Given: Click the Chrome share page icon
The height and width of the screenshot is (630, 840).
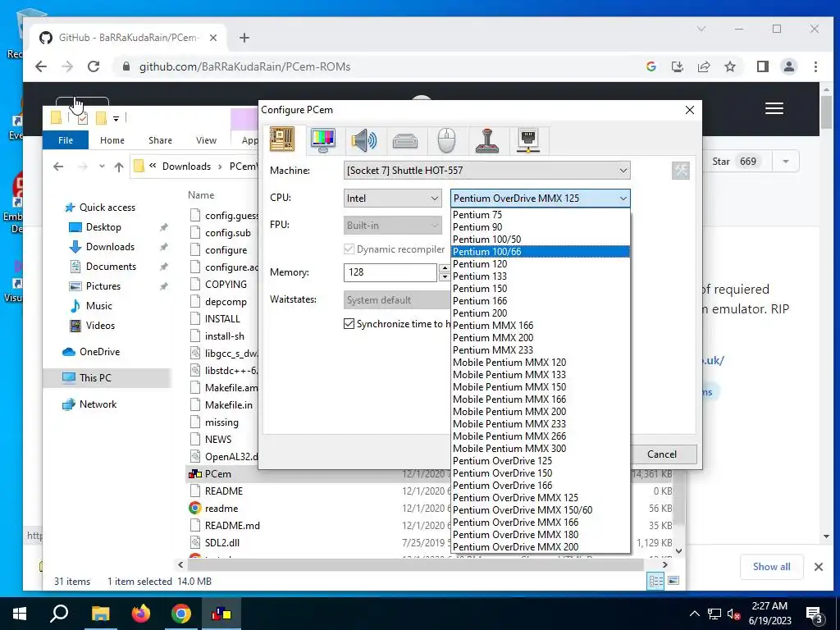Looking at the screenshot, I should coord(703,66).
